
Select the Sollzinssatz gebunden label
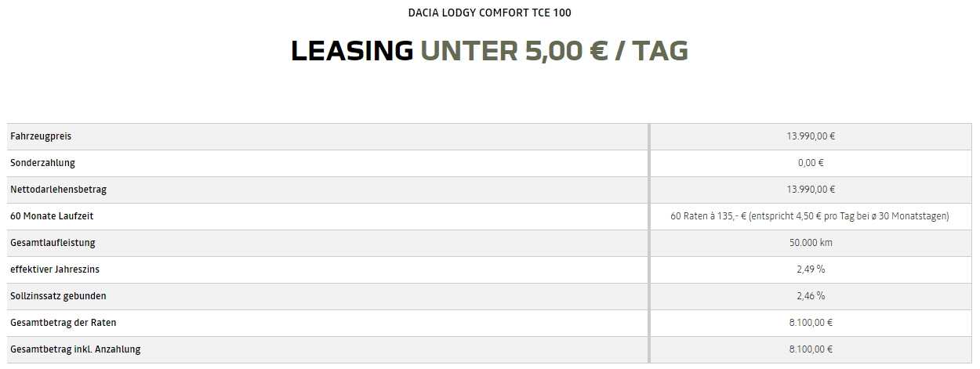pyautogui.click(x=58, y=296)
